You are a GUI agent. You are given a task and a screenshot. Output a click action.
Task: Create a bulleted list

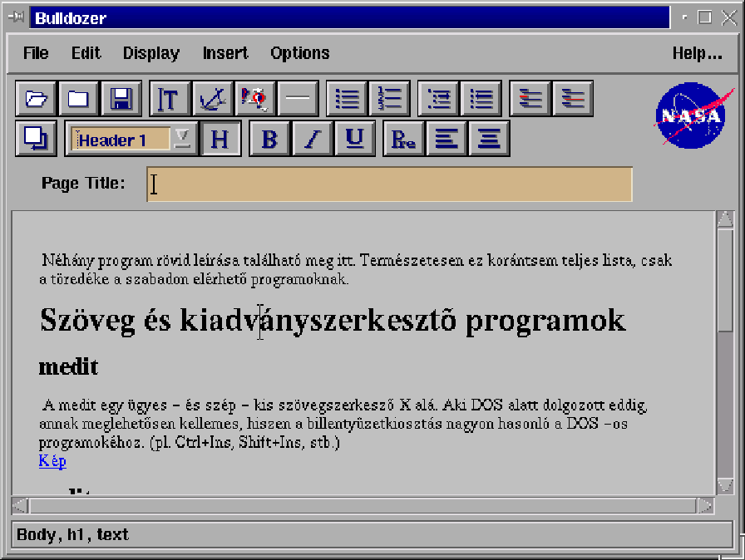pos(347,99)
